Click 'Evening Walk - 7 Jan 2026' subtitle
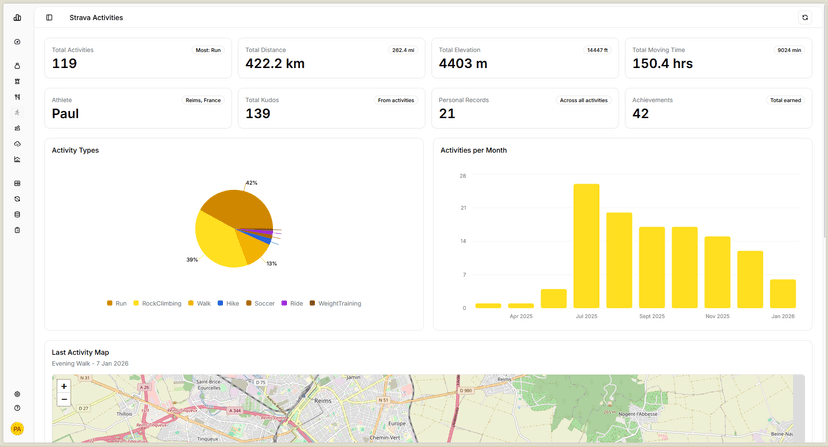The width and height of the screenshot is (828, 447). pos(90,364)
